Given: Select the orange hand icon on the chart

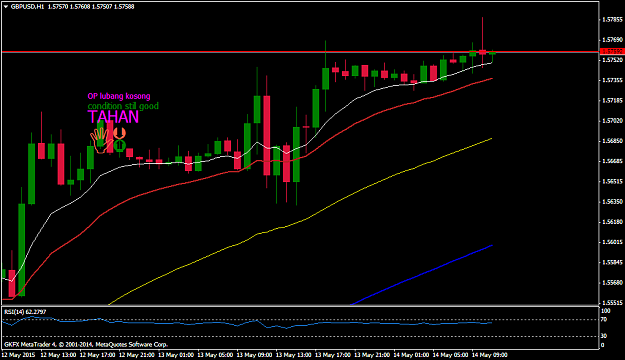Looking at the screenshot, I should 100,141.
